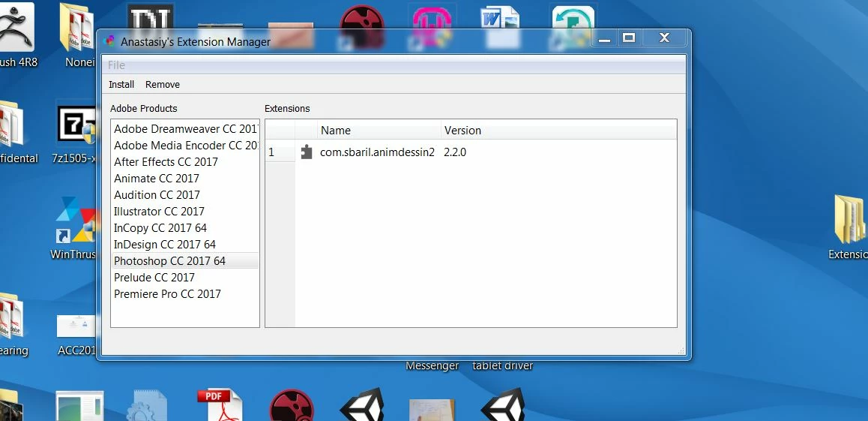The height and width of the screenshot is (421, 868).
Task: Click the Install button
Action: (121, 85)
